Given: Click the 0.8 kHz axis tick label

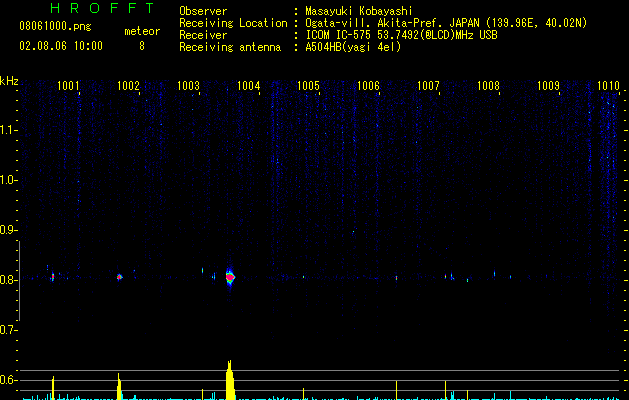Looking at the screenshot, I should [x=8, y=280].
